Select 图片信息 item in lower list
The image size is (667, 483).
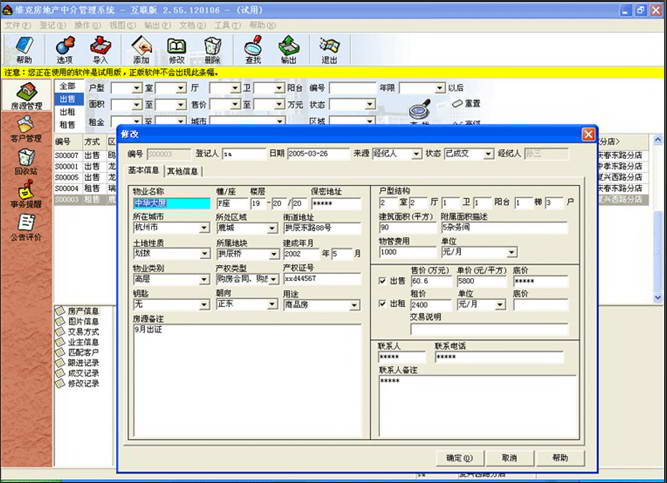coord(77,321)
